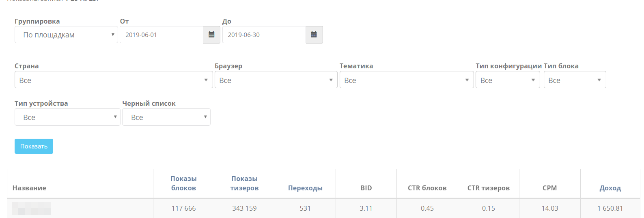Open calendar picker for the До date
This screenshot has height=218, width=644.
pyautogui.click(x=314, y=35)
